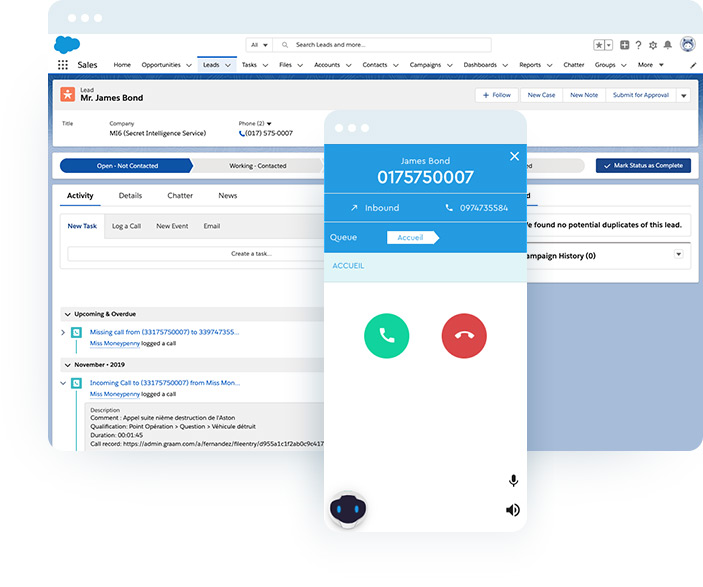
Task: Click the orange Lead record icon
Action: pos(68,94)
